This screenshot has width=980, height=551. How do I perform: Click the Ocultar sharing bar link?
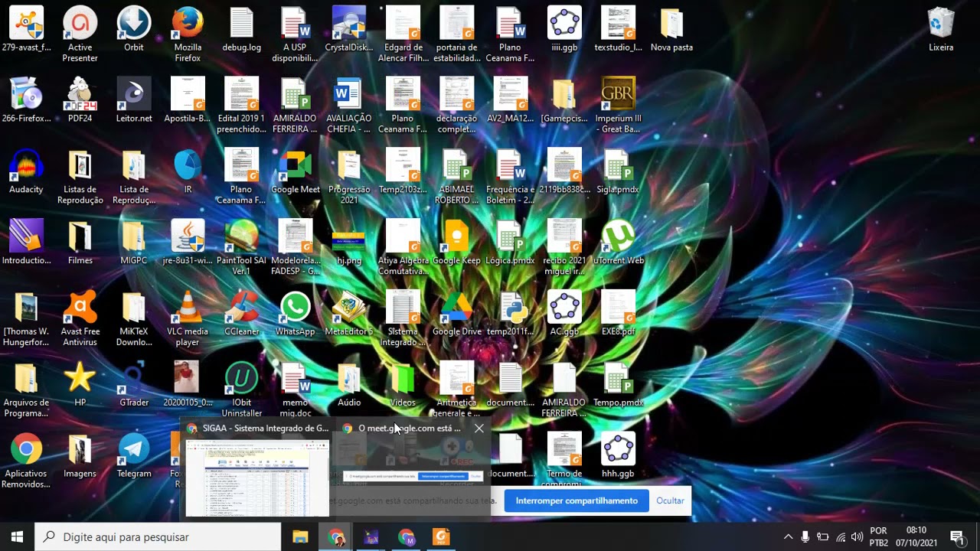point(670,500)
